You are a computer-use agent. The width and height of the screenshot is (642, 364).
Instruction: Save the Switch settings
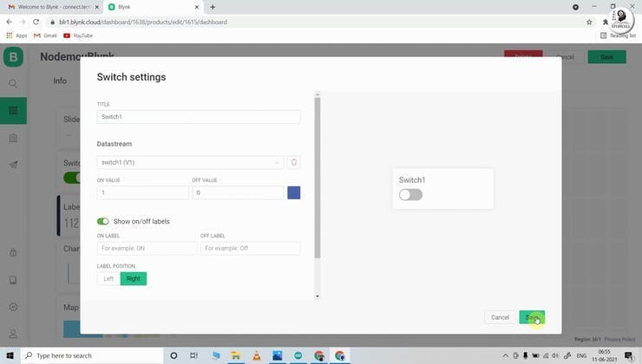click(532, 317)
